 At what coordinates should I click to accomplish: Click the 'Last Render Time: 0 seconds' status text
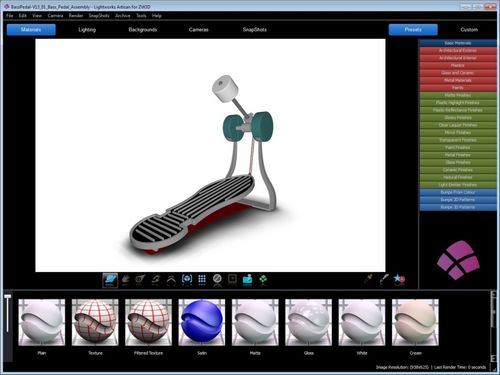460,367
